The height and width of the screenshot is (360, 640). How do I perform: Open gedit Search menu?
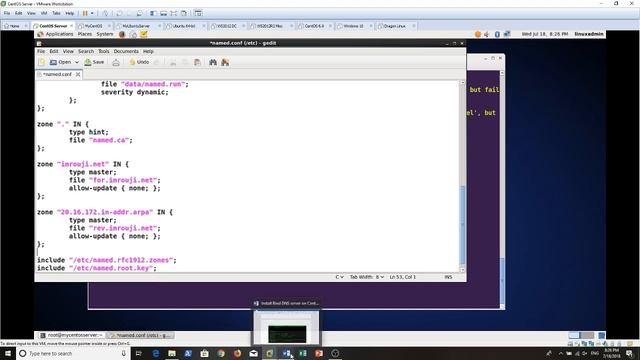click(x=86, y=51)
